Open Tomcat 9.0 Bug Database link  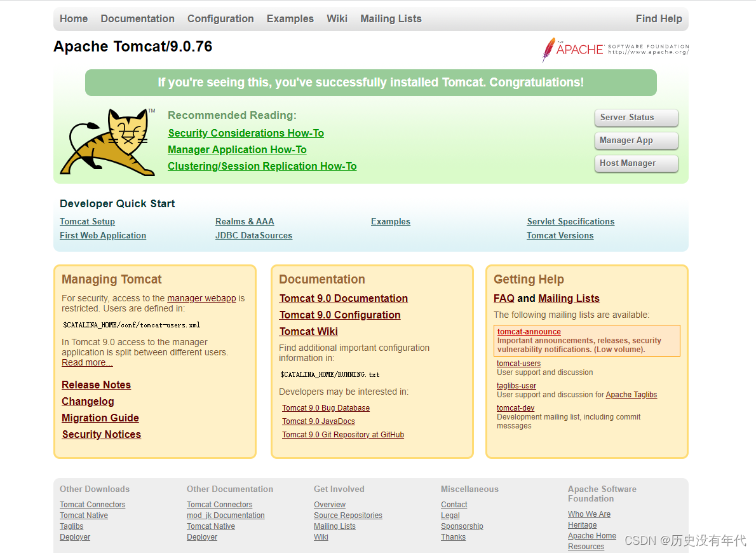(326, 408)
